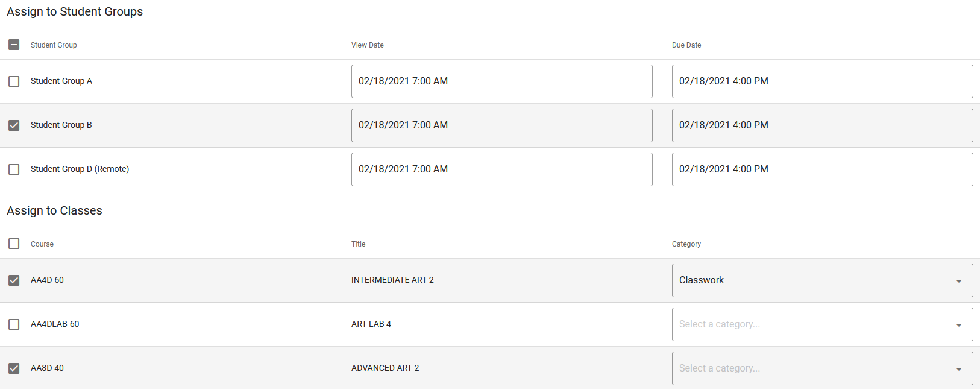
Task: Open the category dropdown for ADVANCED ART 2
Action: click(822, 368)
